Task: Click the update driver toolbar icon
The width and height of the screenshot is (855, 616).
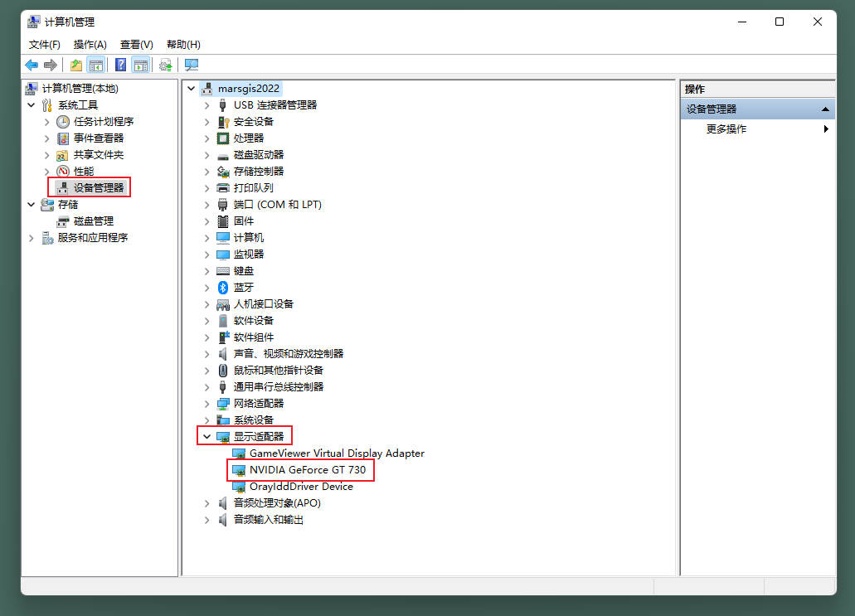Action: pyautogui.click(x=166, y=65)
